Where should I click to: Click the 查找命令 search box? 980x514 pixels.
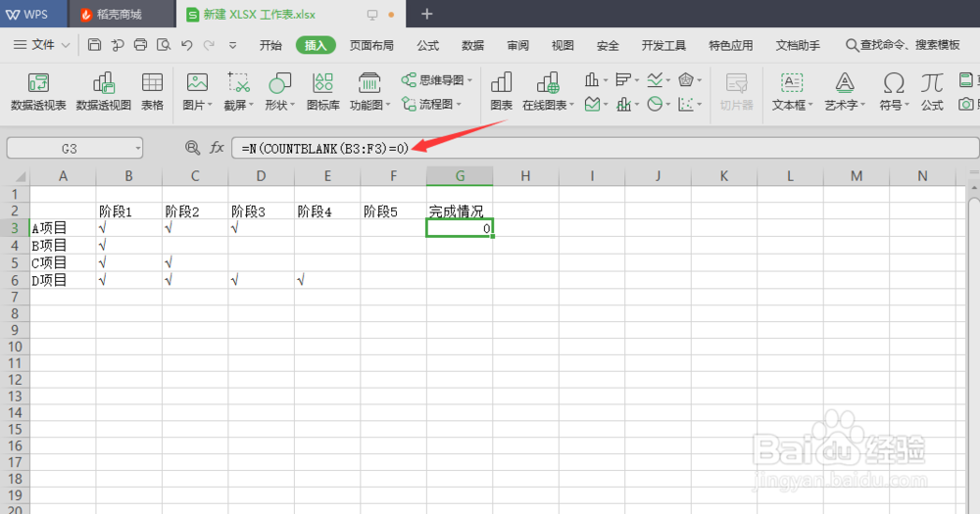tap(904, 45)
